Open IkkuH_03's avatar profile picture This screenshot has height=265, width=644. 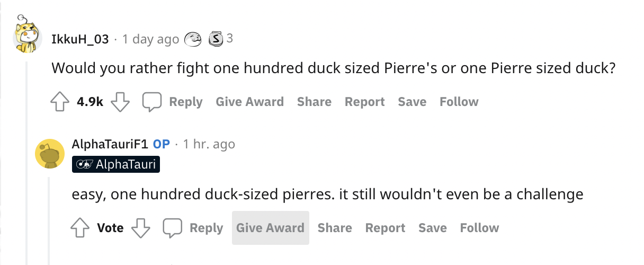pyautogui.click(x=26, y=39)
